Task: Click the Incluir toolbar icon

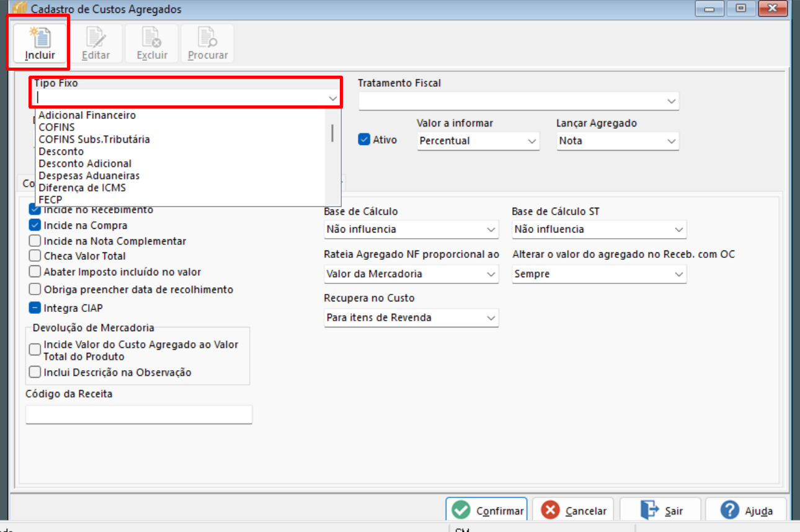Action: tap(40, 37)
